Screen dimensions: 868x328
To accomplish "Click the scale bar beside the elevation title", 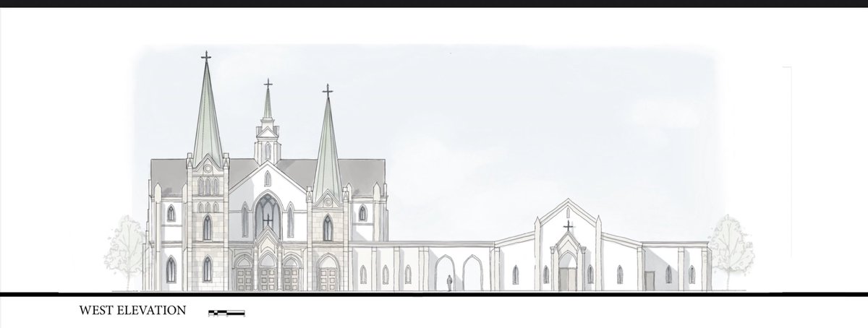I will click(x=226, y=313).
